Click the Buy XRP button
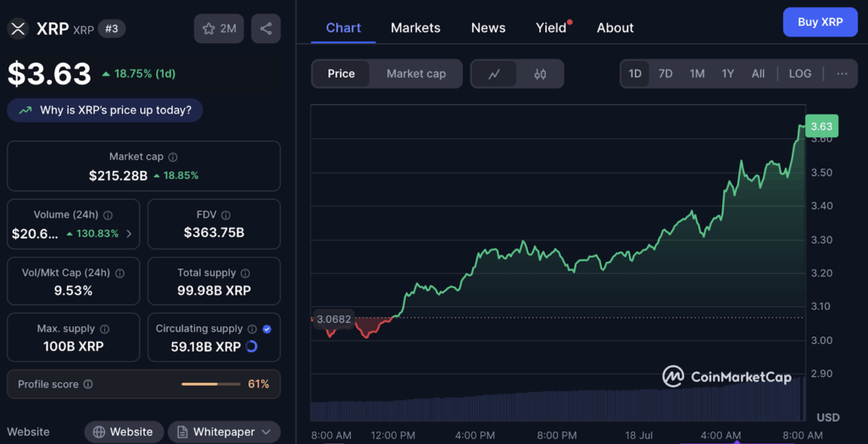The image size is (868, 444). [x=820, y=22]
